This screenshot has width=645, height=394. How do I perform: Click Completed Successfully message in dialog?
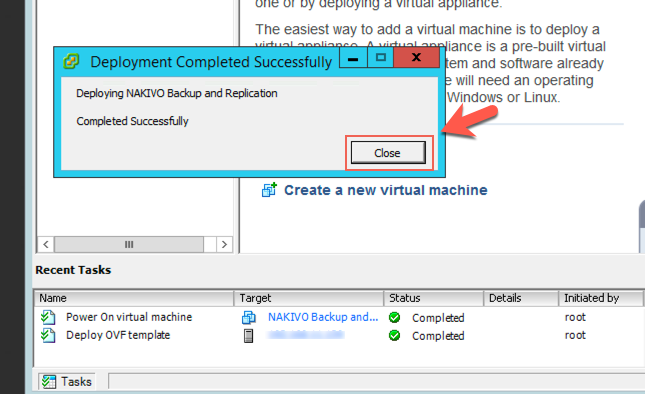pos(132,121)
